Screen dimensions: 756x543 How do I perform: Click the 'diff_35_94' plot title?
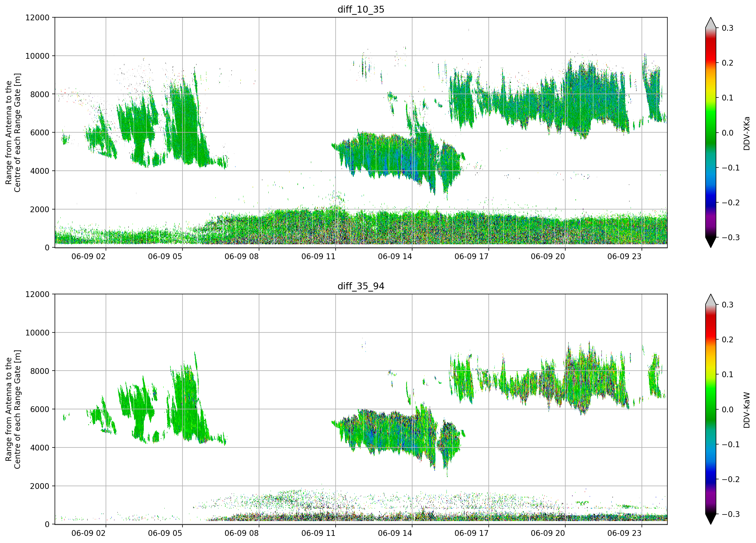pyautogui.click(x=361, y=286)
